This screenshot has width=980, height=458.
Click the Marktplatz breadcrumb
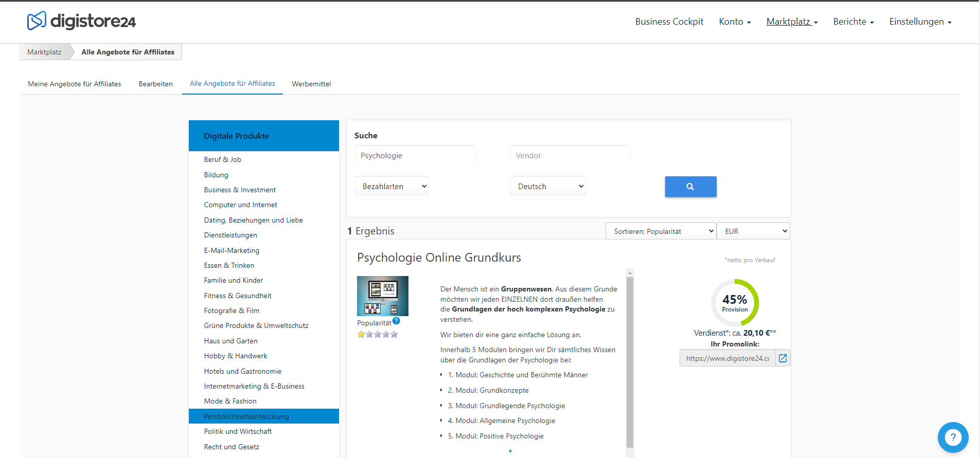44,52
